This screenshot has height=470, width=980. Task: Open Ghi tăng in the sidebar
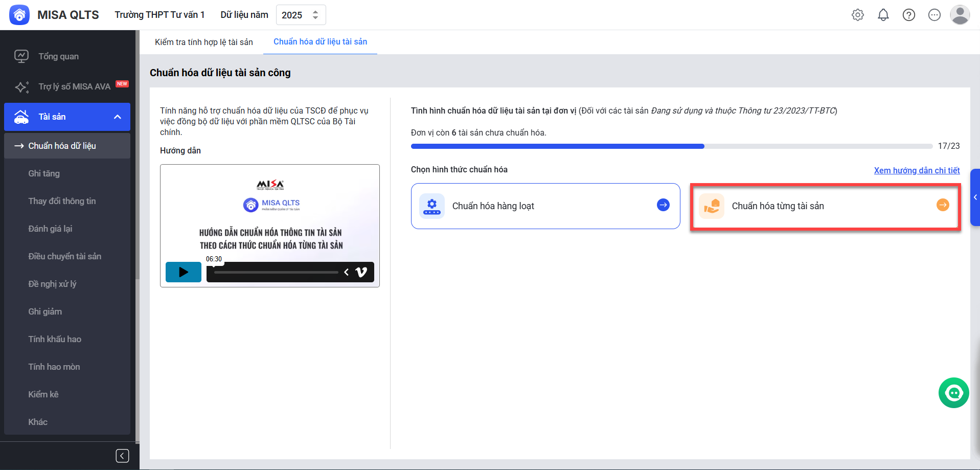[x=44, y=174]
